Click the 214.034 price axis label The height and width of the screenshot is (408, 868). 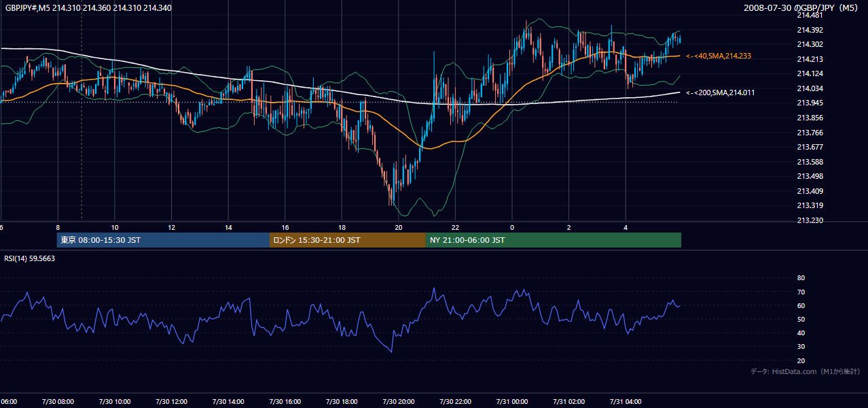(x=810, y=88)
